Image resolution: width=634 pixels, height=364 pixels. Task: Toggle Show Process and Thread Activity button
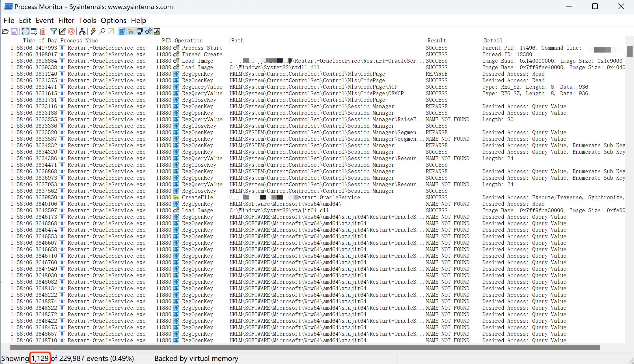tap(148, 31)
